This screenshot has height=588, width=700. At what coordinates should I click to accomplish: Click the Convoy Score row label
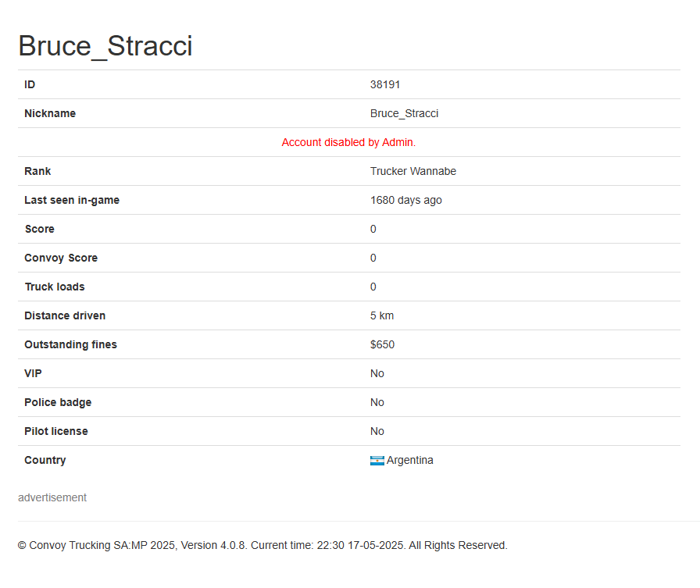tap(61, 258)
